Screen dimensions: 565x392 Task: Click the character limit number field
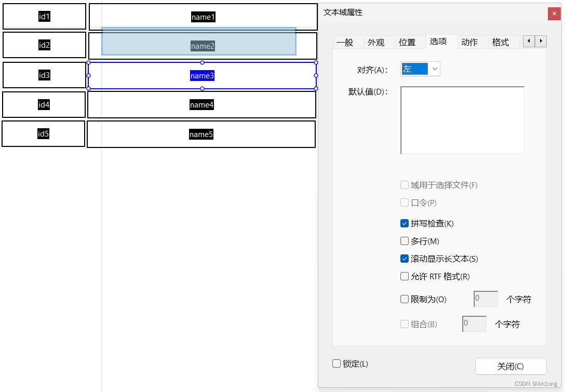[x=485, y=299]
